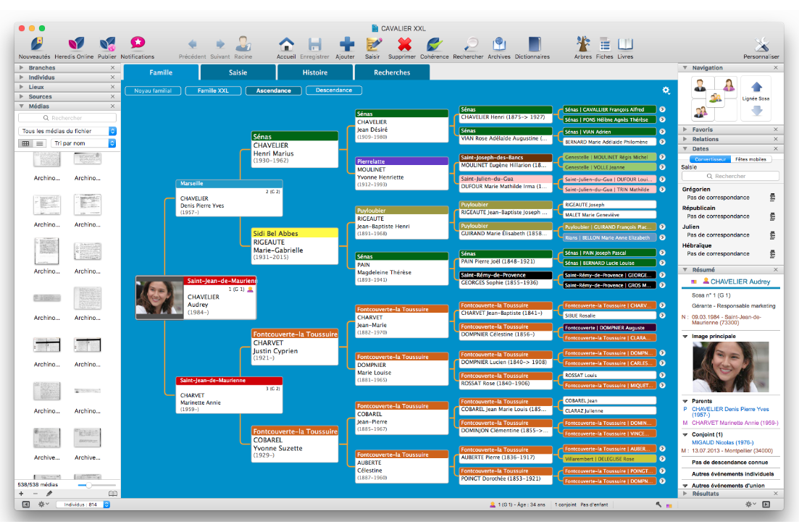Open Nouveautés from the toolbar
Screen dimensions: 799x532
35,48
